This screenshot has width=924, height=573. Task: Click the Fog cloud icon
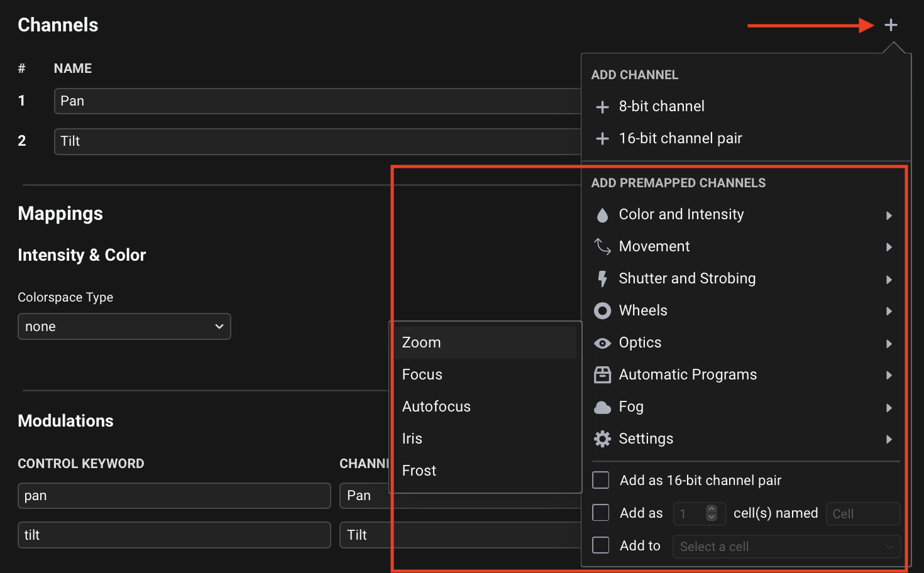coord(602,407)
